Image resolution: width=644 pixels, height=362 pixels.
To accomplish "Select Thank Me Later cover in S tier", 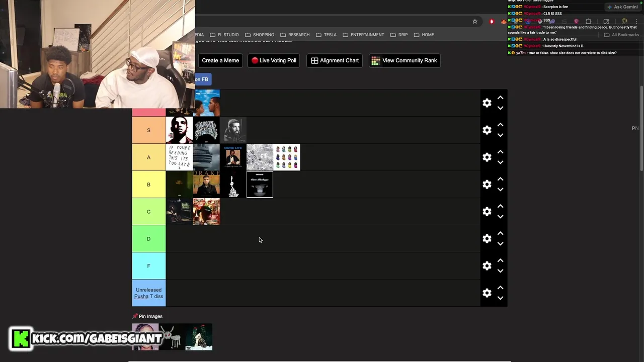I will [179, 130].
